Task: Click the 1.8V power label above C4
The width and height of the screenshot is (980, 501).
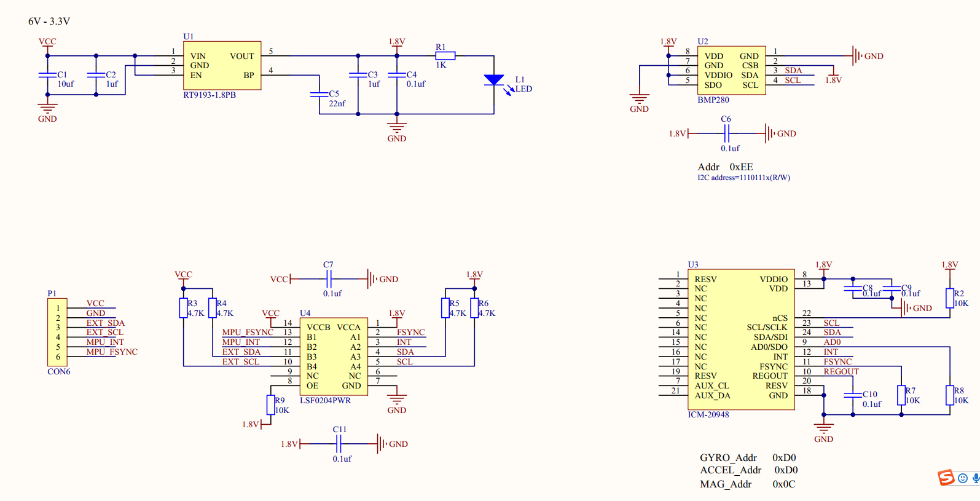Action: (x=397, y=42)
